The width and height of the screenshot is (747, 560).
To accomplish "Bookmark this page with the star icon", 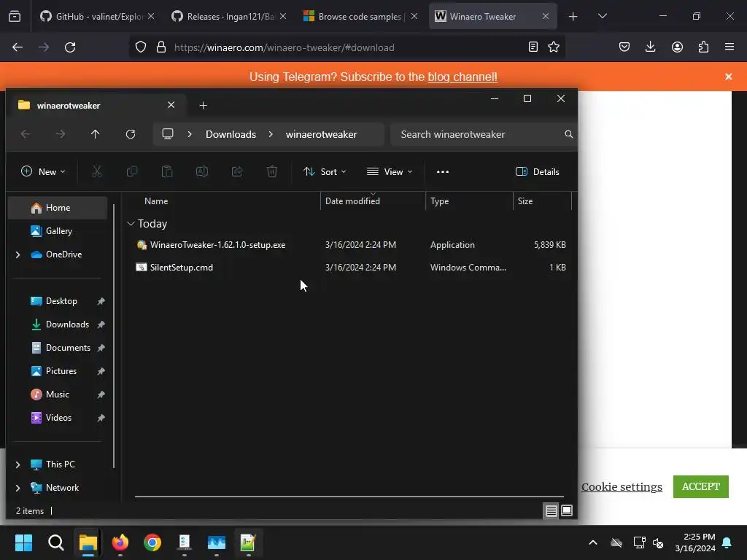I will coord(554,47).
